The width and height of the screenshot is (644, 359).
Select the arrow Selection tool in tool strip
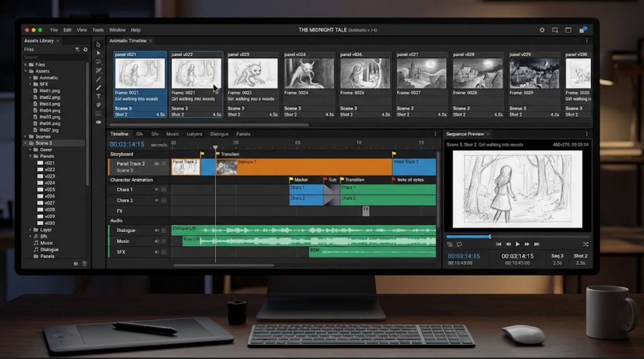98,44
